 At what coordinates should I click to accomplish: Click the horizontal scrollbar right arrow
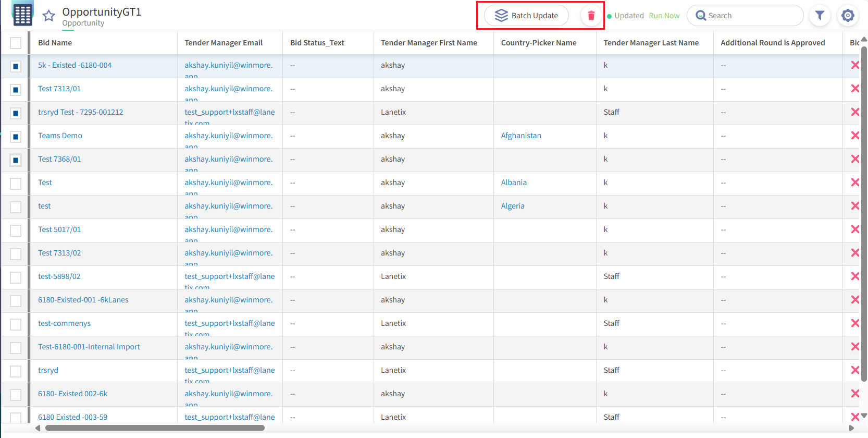click(x=851, y=428)
